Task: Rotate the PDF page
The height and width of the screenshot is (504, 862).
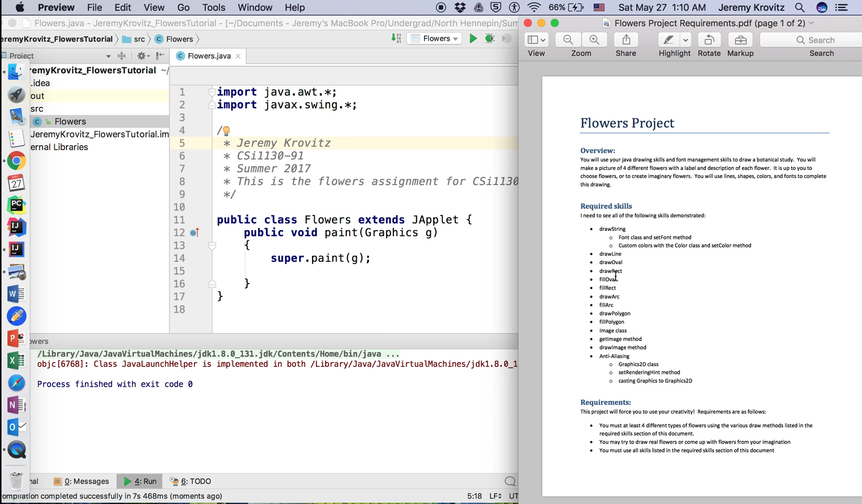Action: click(x=709, y=40)
